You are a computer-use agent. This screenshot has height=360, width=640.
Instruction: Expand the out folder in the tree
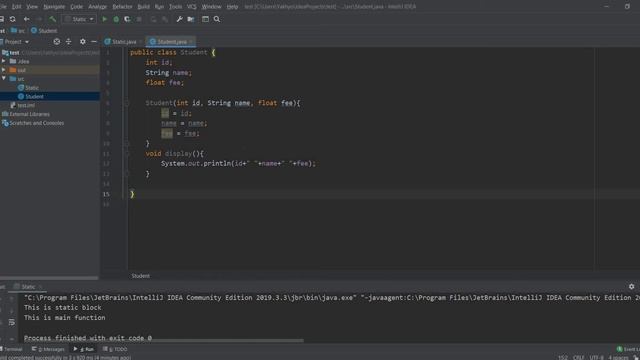coord(4,70)
